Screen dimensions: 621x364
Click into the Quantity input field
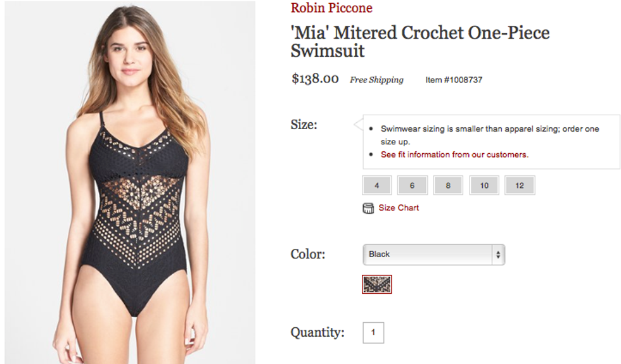point(373,332)
